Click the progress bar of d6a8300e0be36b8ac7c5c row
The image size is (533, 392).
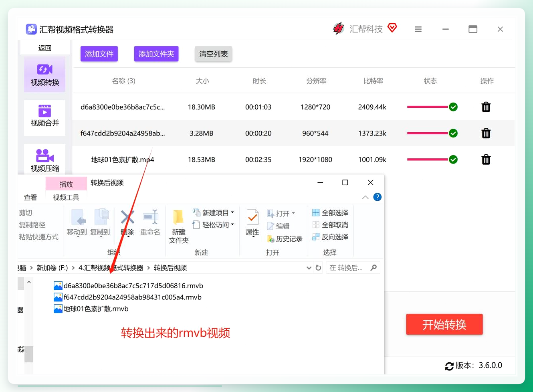click(427, 107)
